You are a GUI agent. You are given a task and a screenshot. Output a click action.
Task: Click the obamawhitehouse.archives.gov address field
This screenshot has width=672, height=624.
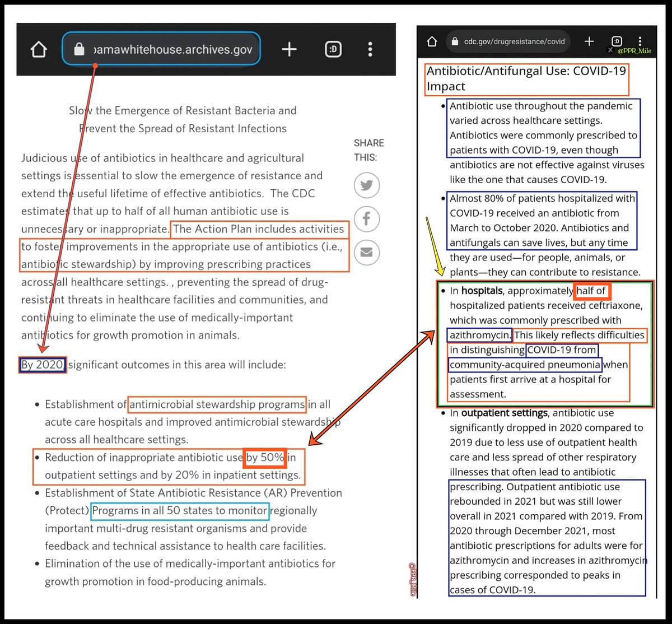[x=161, y=49]
